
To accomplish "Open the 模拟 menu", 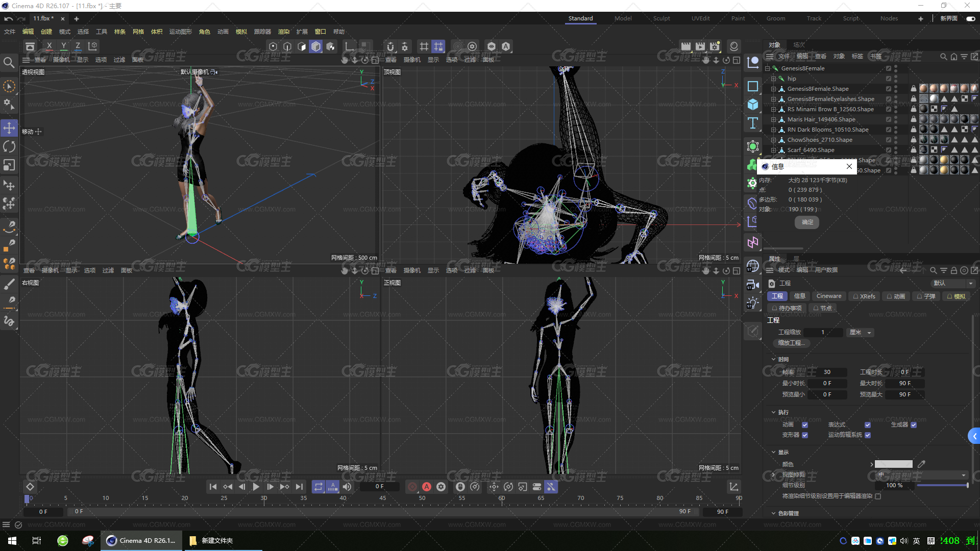I will point(241,32).
